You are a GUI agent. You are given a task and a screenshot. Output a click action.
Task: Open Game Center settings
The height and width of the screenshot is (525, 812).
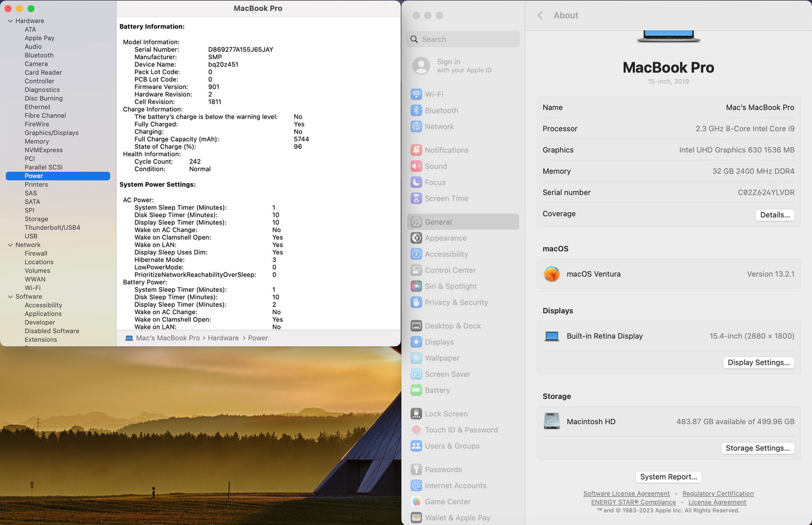tap(446, 501)
